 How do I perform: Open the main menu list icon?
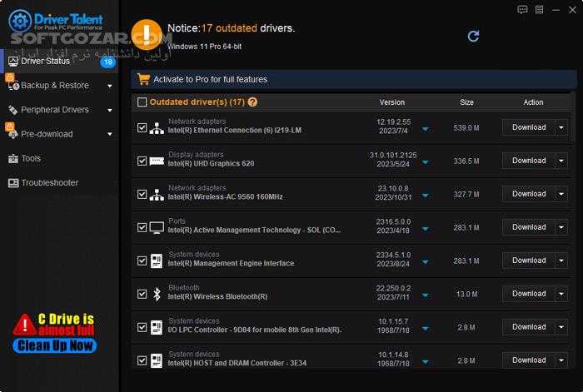pos(539,10)
